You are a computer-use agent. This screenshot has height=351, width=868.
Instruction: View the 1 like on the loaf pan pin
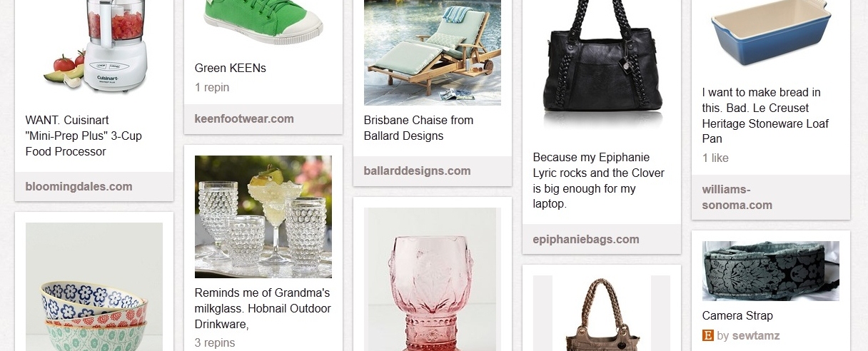715,158
